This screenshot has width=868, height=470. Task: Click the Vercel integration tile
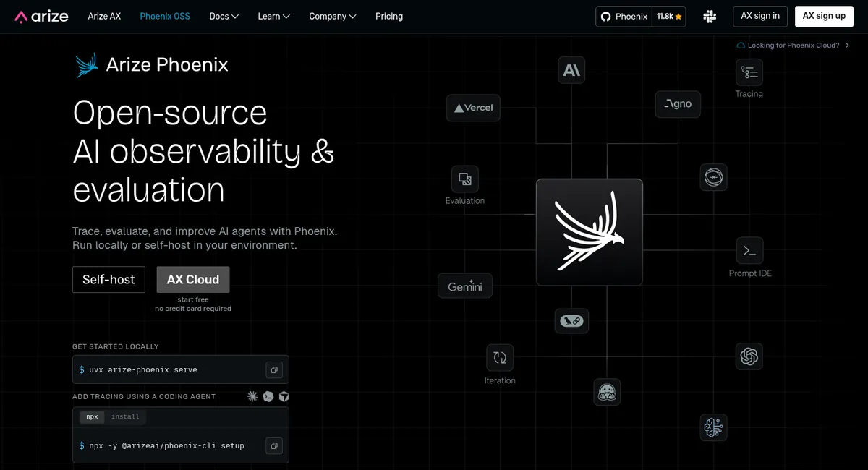point(473,108)
